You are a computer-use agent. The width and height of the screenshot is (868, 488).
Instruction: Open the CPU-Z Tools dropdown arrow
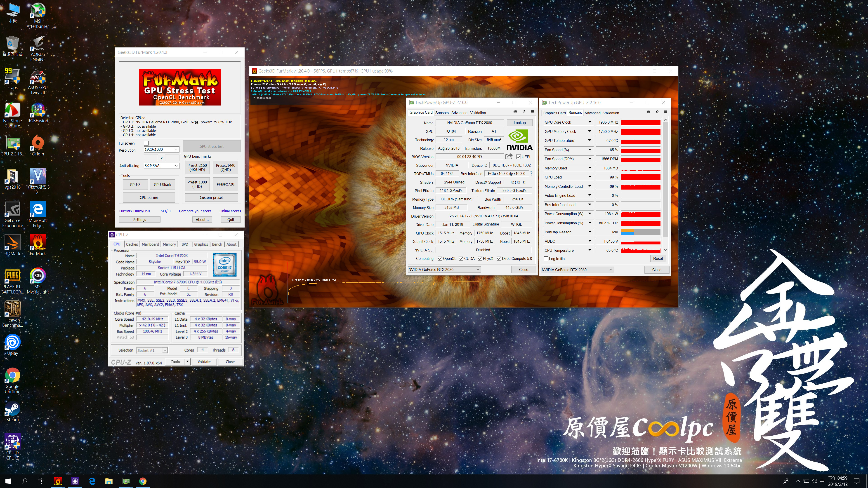click(187, 362)
